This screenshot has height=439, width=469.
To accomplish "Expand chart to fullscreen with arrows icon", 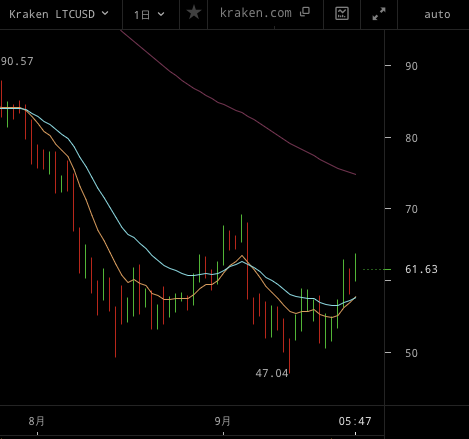I will pyautogui.click(x=379, y=14).
